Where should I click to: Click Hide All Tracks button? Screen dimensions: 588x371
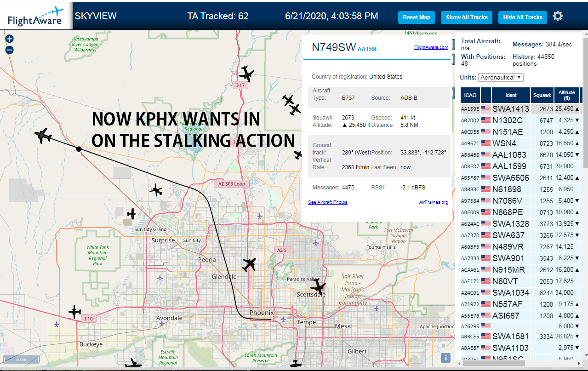point(523,17)
